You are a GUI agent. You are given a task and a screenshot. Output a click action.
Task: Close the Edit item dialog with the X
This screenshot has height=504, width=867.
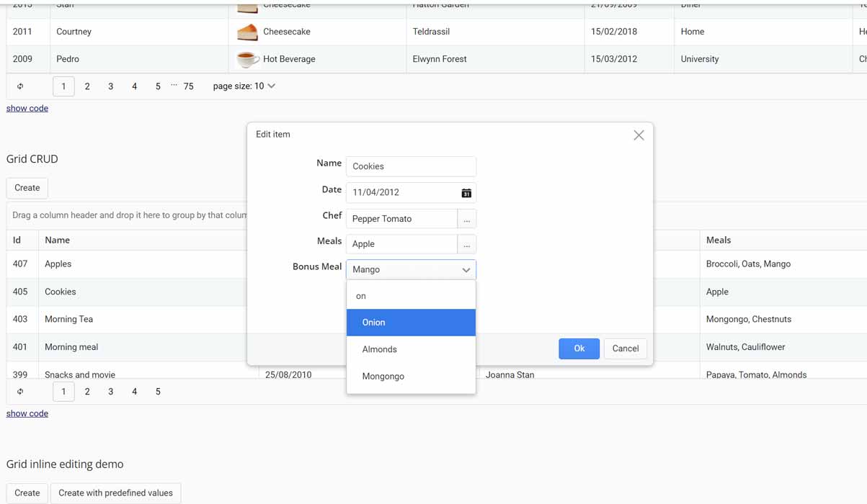pos(639,135)
